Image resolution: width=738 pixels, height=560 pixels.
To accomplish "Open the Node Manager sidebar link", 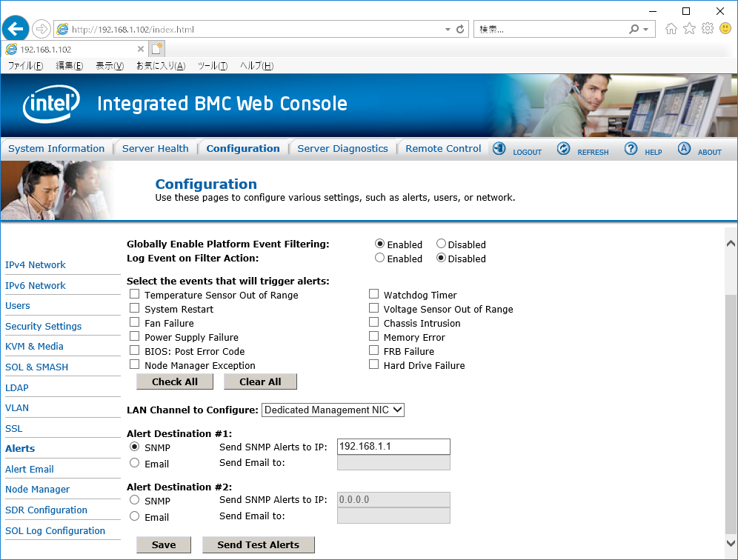I will (38, 490).
